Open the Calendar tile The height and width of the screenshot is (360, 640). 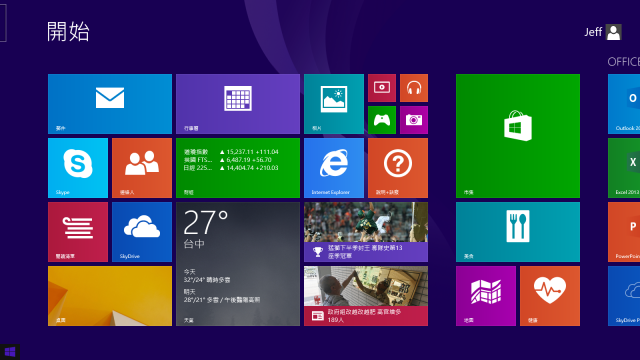(238, 104)
